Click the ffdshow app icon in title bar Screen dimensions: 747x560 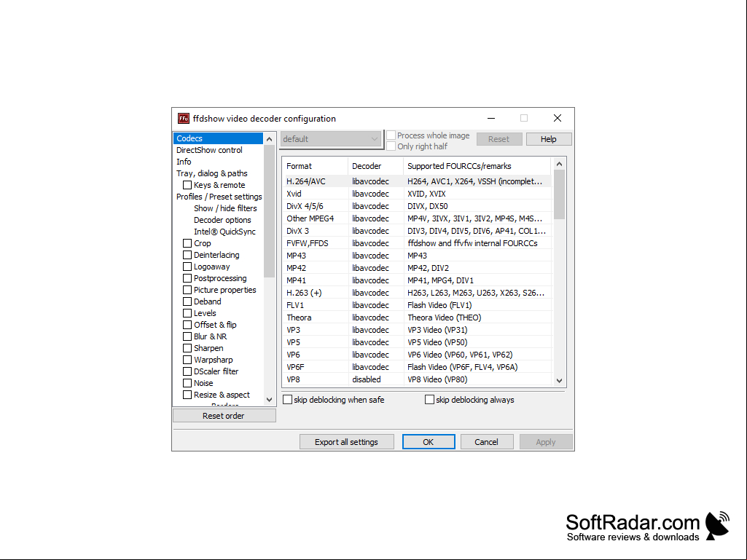[183, 118]
